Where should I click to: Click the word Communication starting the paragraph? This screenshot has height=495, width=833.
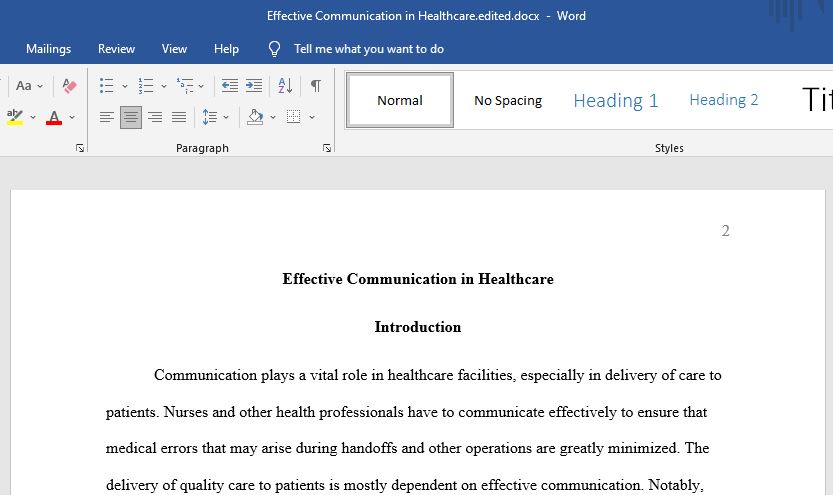(x=205, y=375)
